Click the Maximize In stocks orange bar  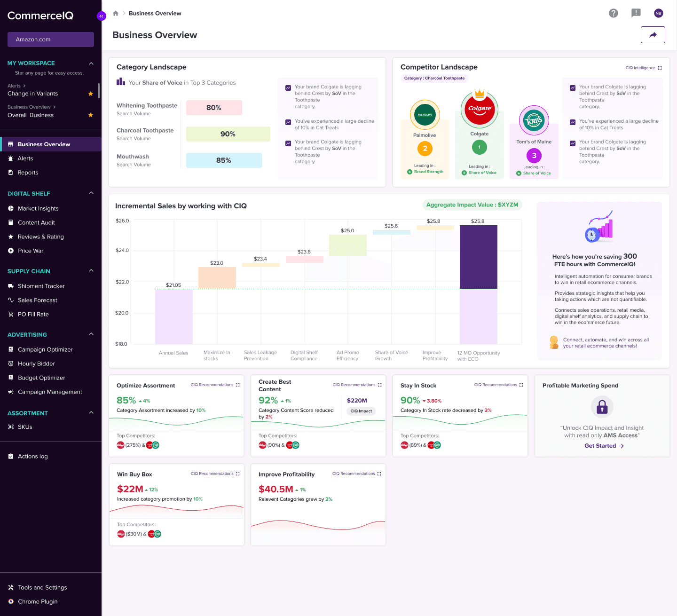pyautogui.click(x=217, y=278)
